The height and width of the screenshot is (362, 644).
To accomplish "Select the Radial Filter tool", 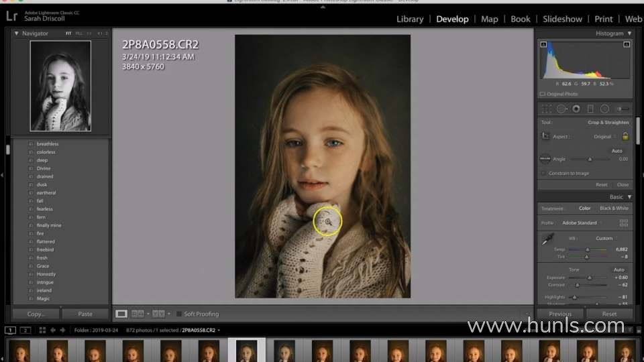I will click(604, 109).
